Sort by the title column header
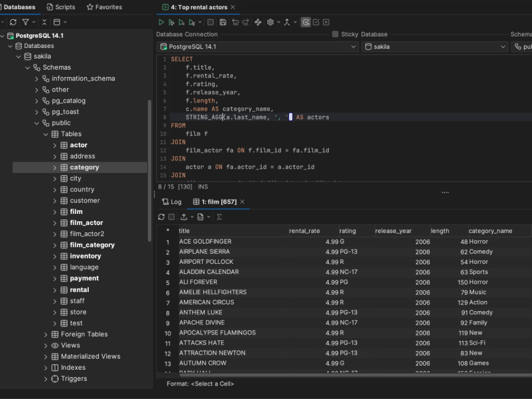The height and width of the screenshot is (399, 532). click(233, 231)
